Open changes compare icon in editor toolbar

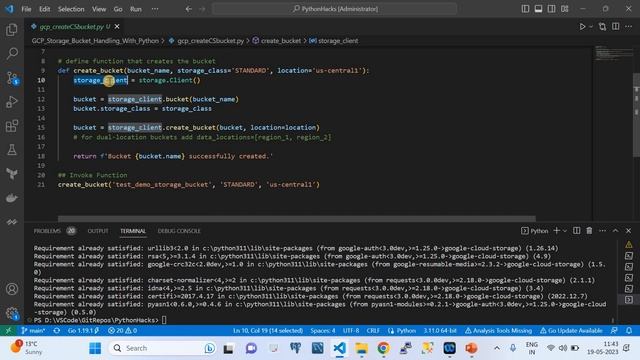pyautogui.click(x=602, y=27)
